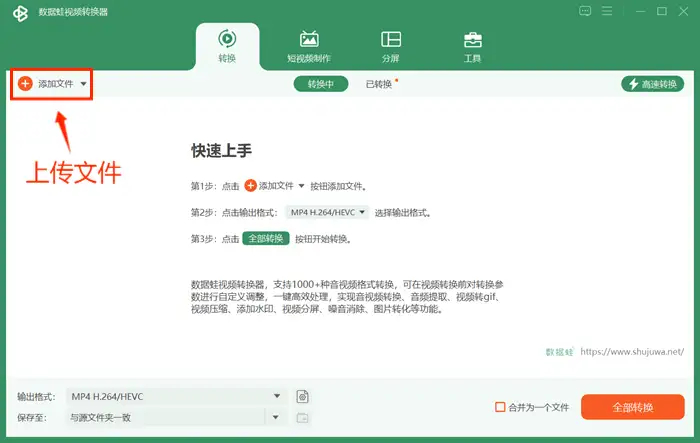Open the shujuwa.net website link

point(632,352)
